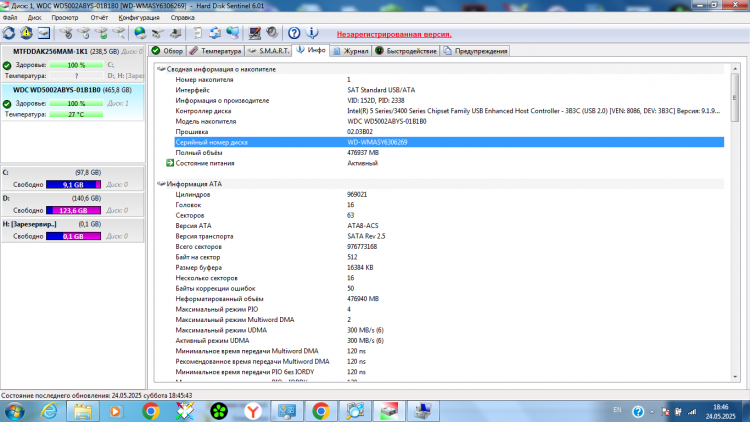Select the Прошивка 02.03B02 row
Image resolution: width=750 pixels, height=422 pixels.
coord(449,132)
